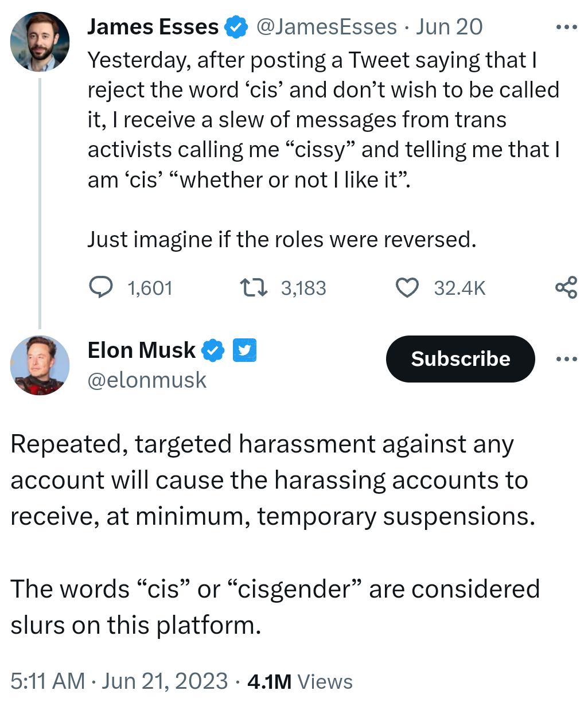Click the Jun 20 tweet date
This screenshot has height=710, width=588.
pyautogui.click(x=449, y=27)
